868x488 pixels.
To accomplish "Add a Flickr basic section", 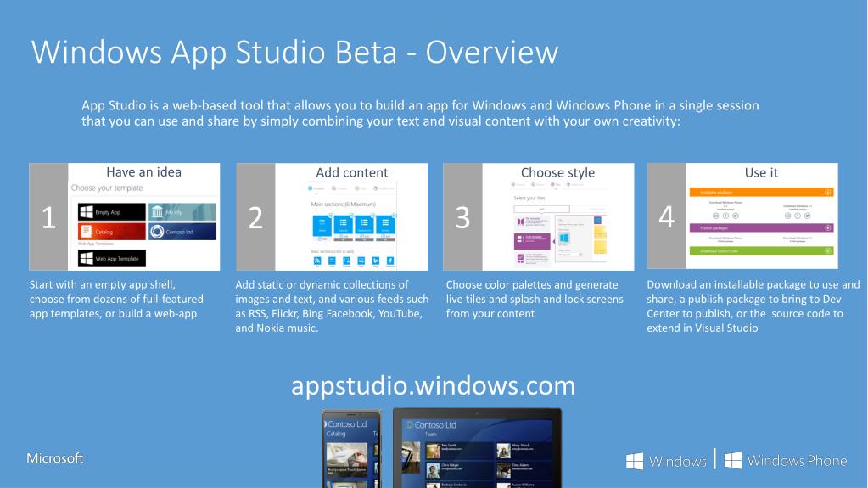I will [x=361, y=261].
